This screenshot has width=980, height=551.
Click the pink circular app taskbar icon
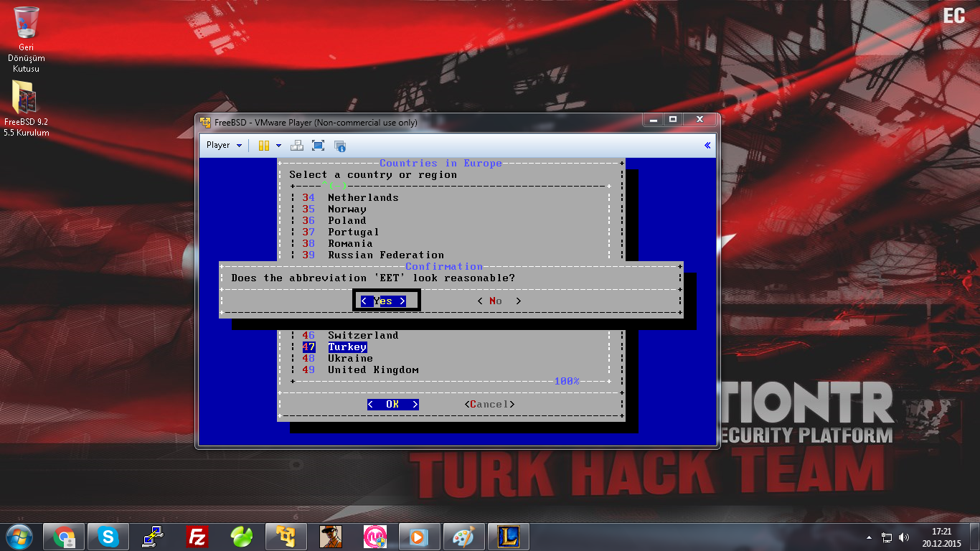(x=375, y=537)
